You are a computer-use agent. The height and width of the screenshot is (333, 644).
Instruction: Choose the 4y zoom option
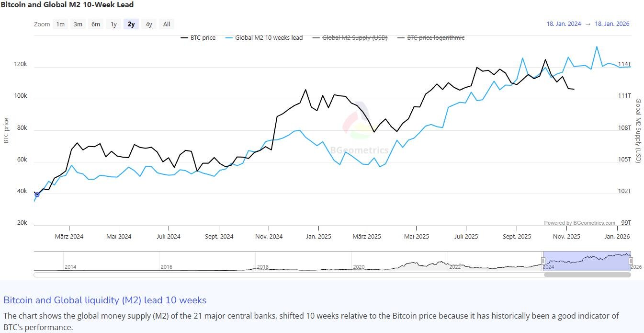[x=149, y=24]
